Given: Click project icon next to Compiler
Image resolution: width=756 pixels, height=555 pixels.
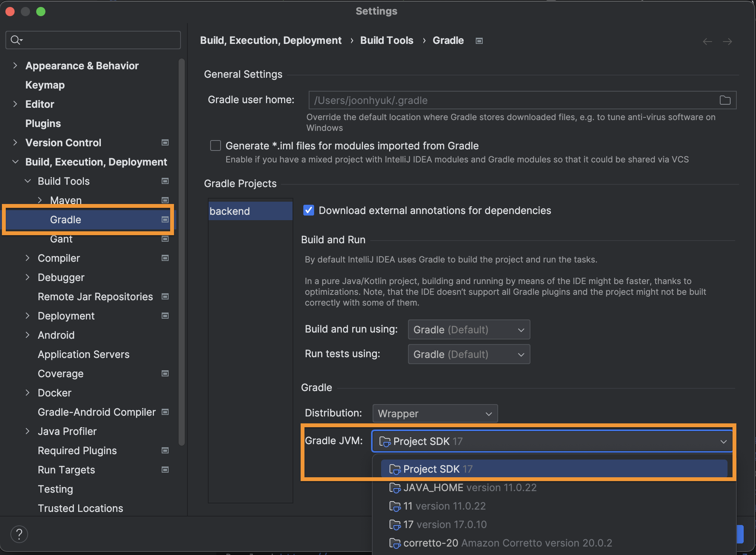Looking at the screenshot, I should (165, 258).
